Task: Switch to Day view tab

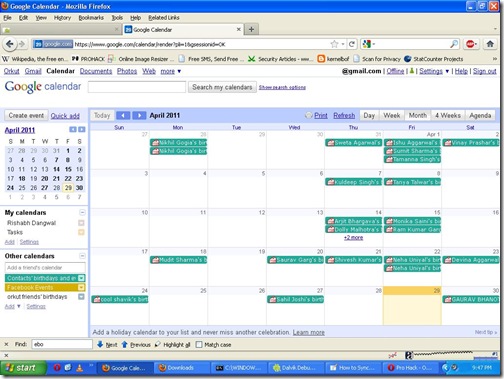Action: [x=369, y=115]
